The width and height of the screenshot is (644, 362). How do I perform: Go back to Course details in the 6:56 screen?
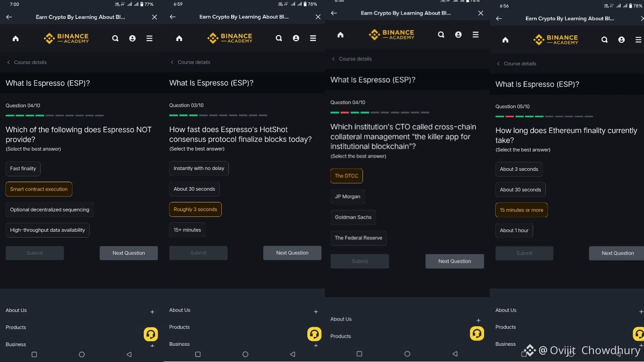pyautogui.click(x=516, y=64)
